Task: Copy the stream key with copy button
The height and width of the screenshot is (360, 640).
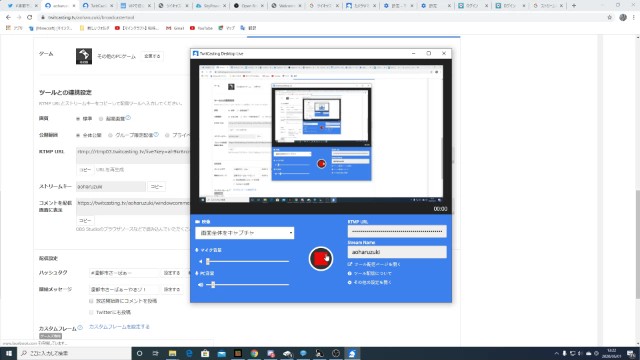Action: click(157, 187)
